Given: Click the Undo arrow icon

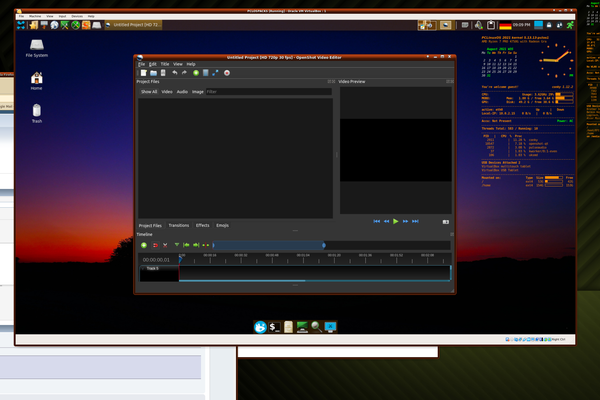Looking at the screenshot, I should click(174, 73).
